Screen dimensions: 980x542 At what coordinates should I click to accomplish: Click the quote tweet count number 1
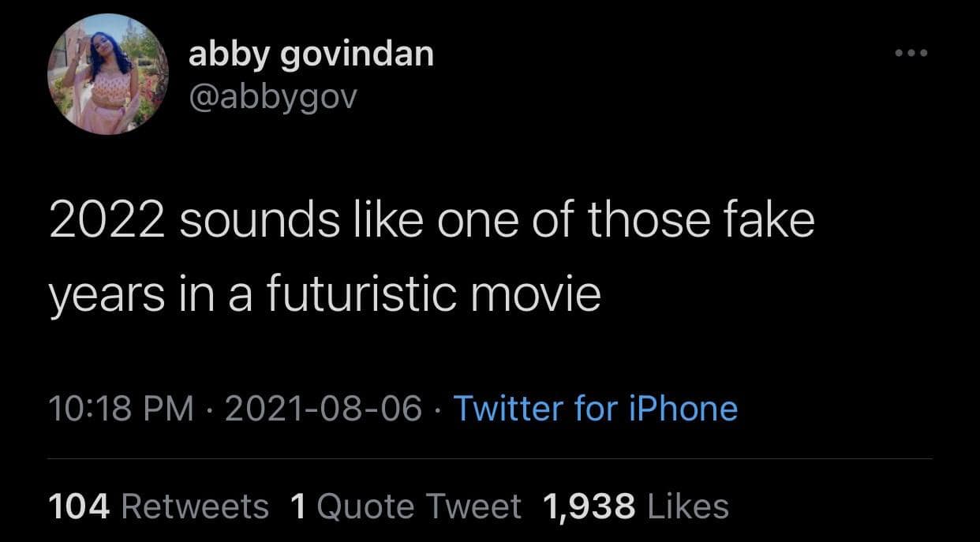pyautogui.click(x=297, y=506)
